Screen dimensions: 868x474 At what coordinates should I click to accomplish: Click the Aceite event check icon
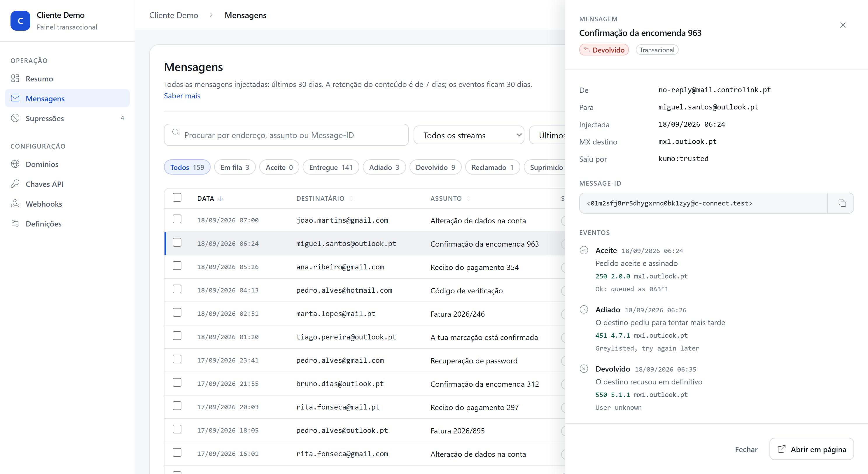[584, 250]
